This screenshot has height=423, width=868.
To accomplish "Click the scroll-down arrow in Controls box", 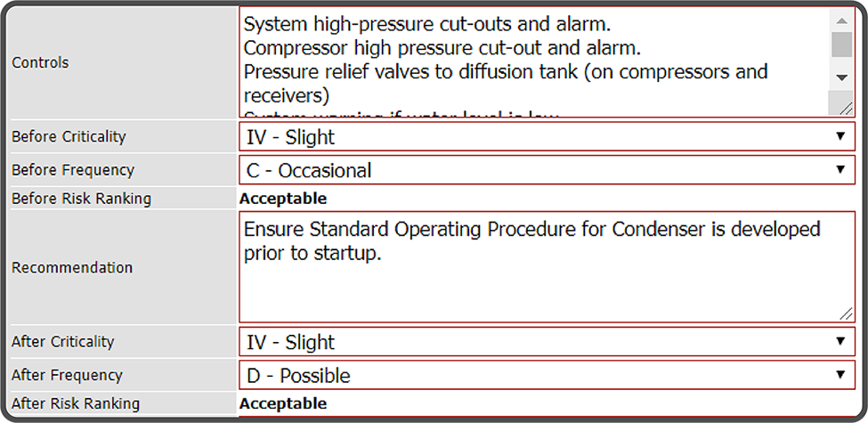I will (841, 77).
